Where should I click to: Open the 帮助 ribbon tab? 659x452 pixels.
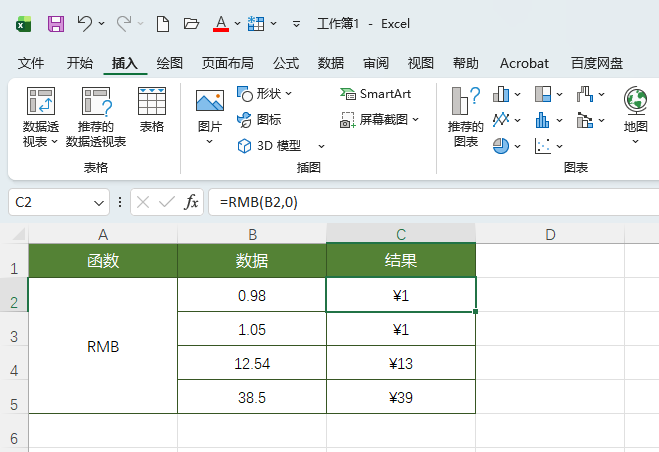click(x=466, y=63)
